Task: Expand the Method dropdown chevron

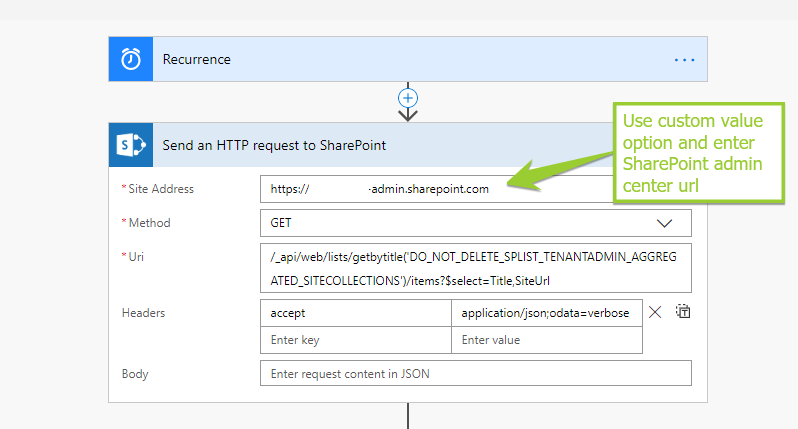Action: [x=664, y=223]
